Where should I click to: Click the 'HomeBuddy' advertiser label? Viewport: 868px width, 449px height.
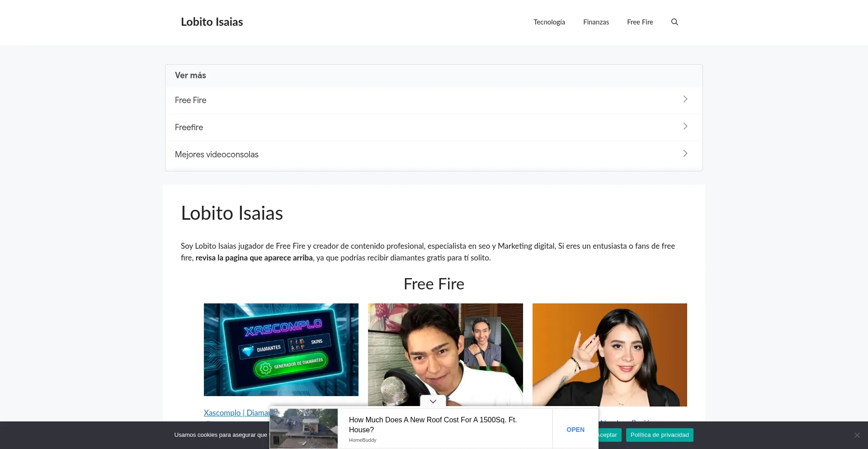click(x=363, y=440)
